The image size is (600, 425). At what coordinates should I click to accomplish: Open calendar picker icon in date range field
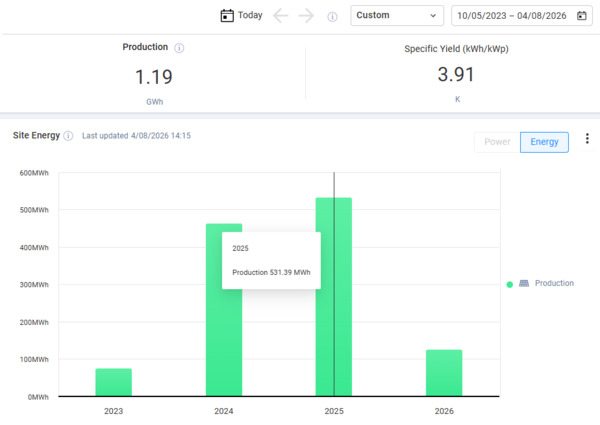point(581,16)
